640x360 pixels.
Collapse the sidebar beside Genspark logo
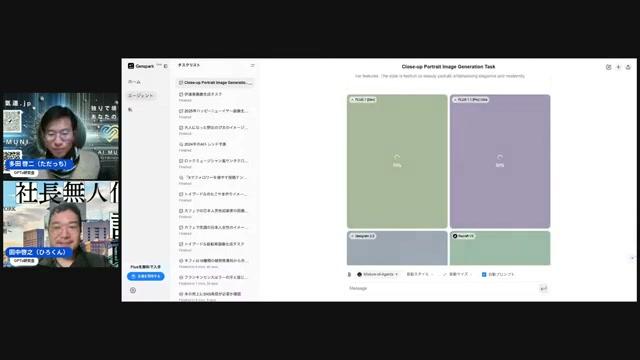166,66
